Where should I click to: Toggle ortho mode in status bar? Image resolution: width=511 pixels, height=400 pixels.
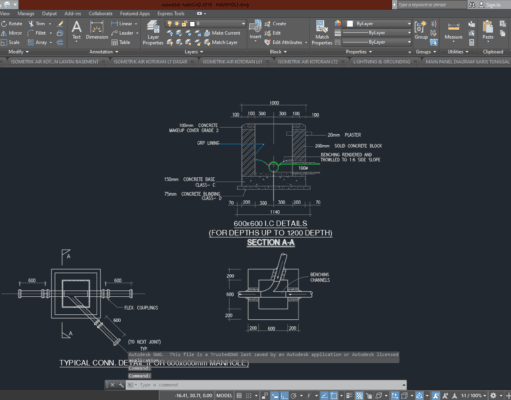click(284, 396)
